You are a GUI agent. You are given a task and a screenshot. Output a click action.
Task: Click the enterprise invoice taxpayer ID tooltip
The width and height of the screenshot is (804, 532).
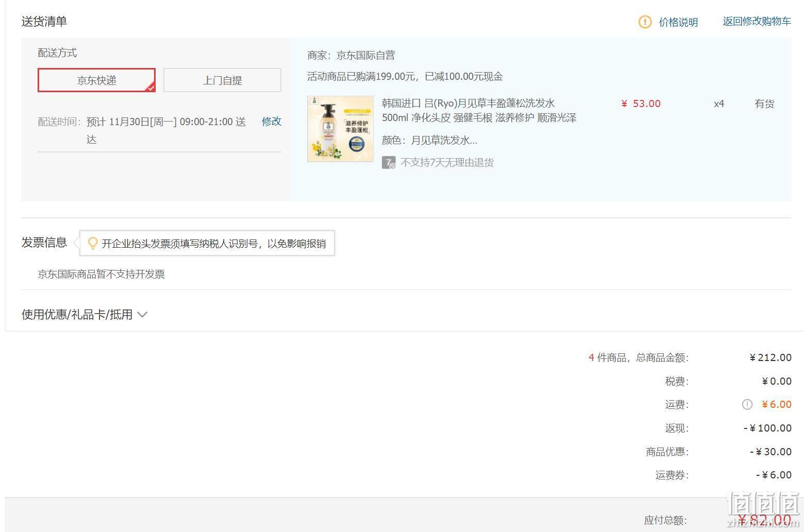tap(207, 243)
